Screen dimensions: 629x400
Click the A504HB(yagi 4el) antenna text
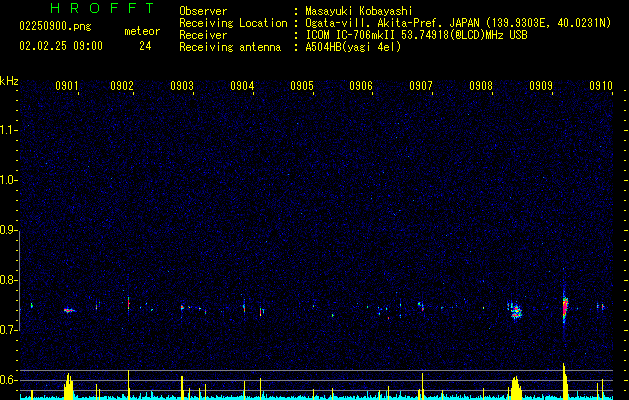point(353,47)
